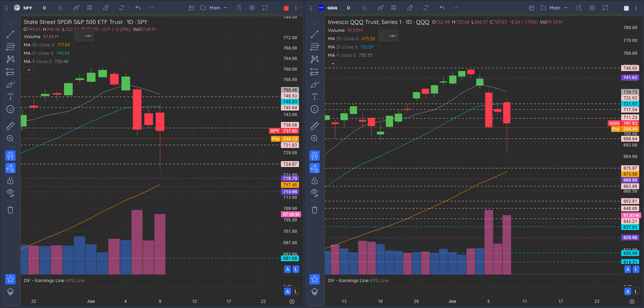Select the text tool in SPY chart
The width and height of the screenshot is (644, 308).
(x=10, y=97)
